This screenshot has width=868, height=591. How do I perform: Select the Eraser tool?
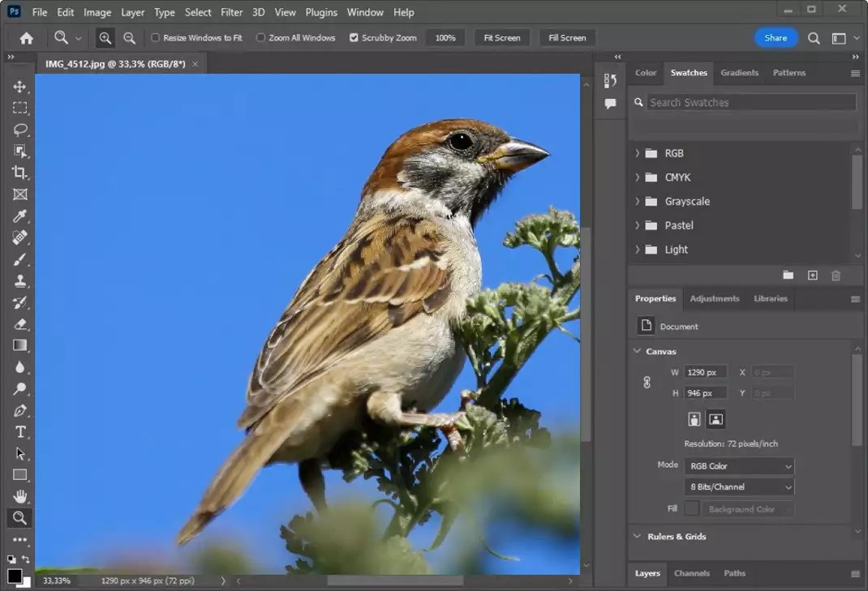(x=20, y=324)
